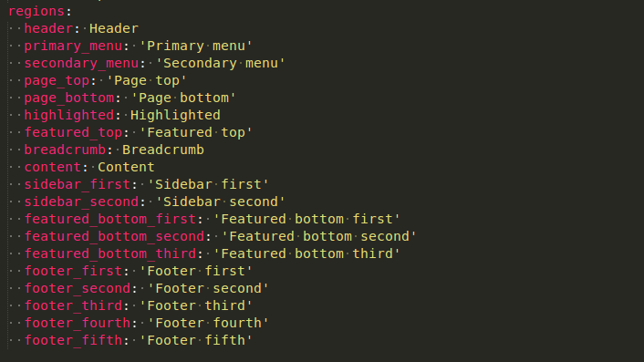Click the 'Page top' value text
Screen dimensions: 644x362
pyautogui.click(x=146, y=80)
